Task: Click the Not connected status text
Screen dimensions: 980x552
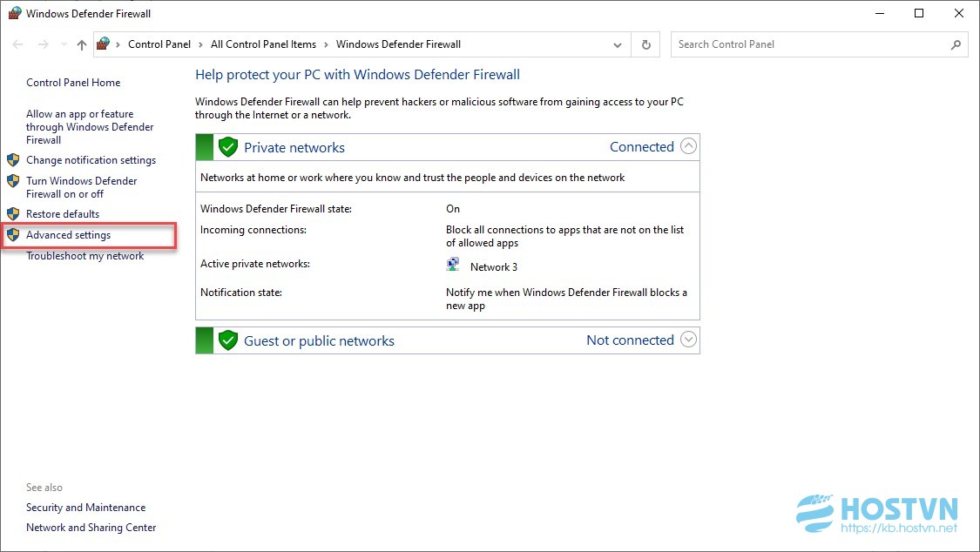Action: click(x=630, y=340)
